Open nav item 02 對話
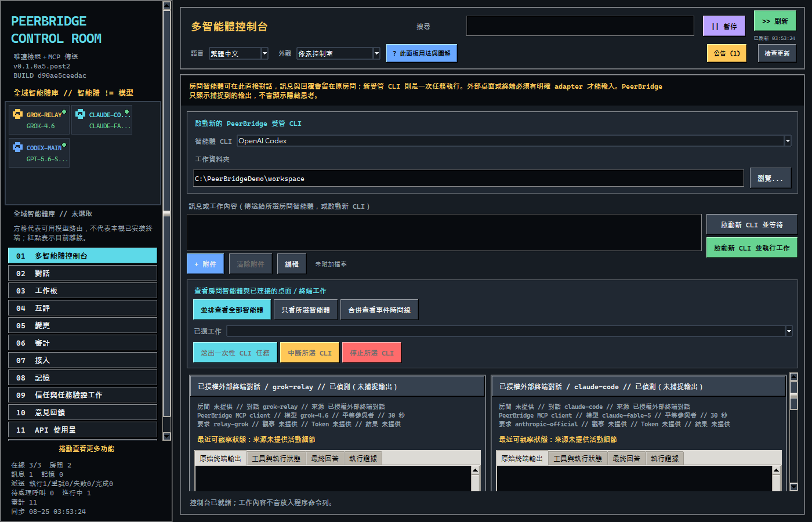The image size is (812, 522). coord(82,273)
